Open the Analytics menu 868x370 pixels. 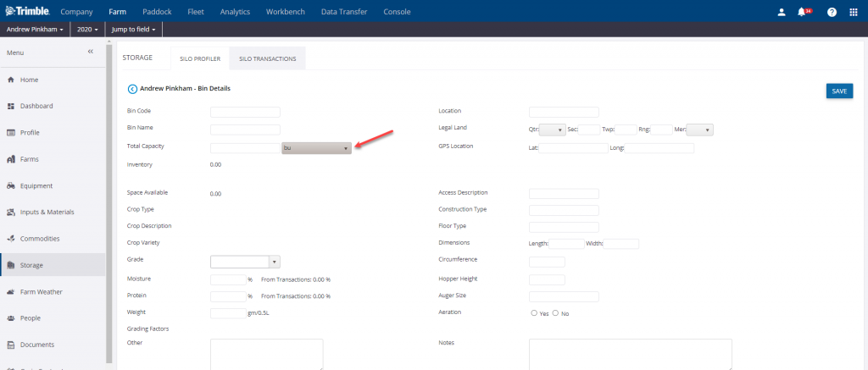[x=235, y=12]
